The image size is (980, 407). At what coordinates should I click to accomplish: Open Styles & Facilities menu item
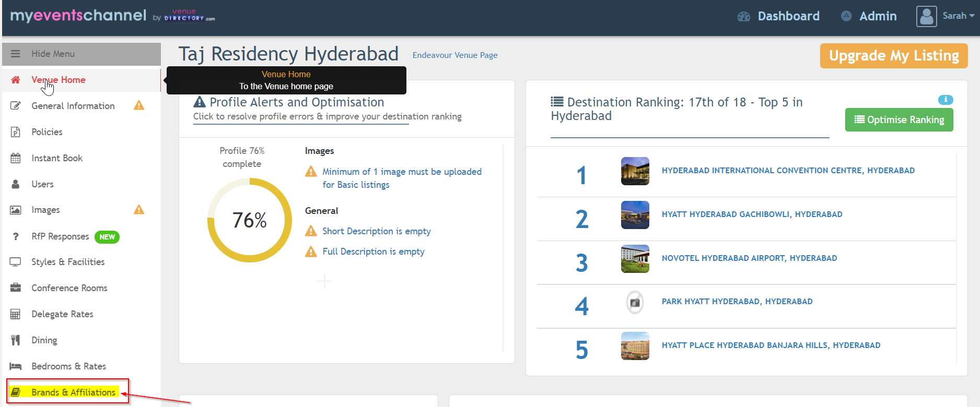tap(68, 262)
